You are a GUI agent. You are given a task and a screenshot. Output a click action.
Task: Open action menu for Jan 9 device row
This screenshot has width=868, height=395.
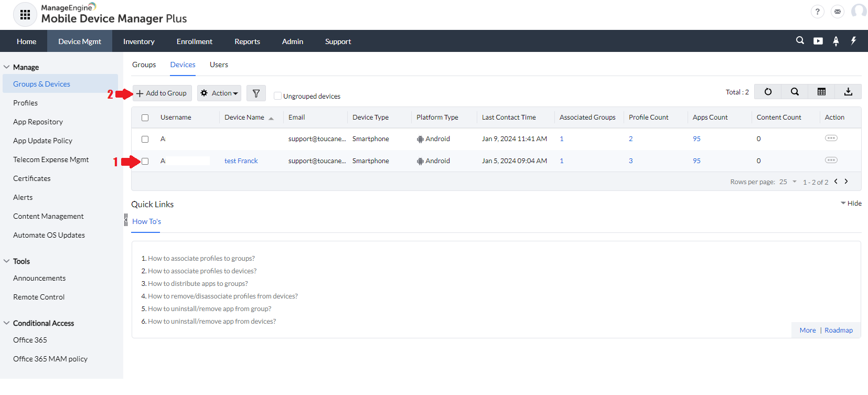pos(831,138)
